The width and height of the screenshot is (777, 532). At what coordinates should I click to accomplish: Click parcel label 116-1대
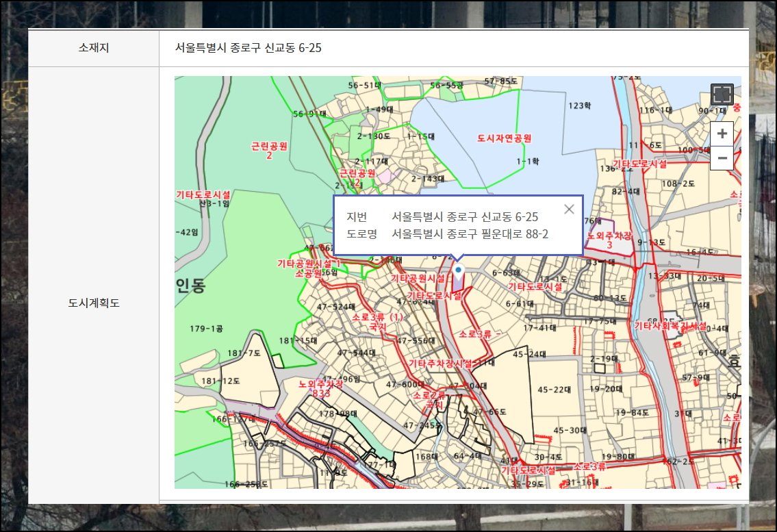point(656,110)
